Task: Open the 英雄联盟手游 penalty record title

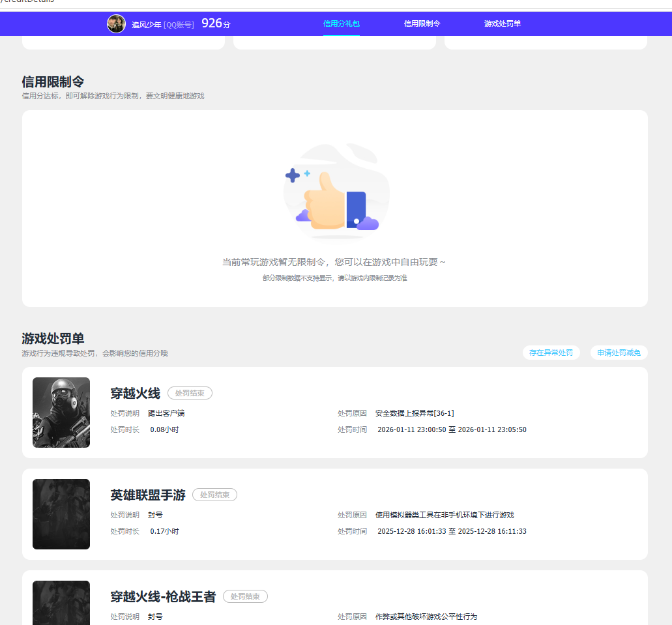Action: pyautogui.click(x=148, y=495)
